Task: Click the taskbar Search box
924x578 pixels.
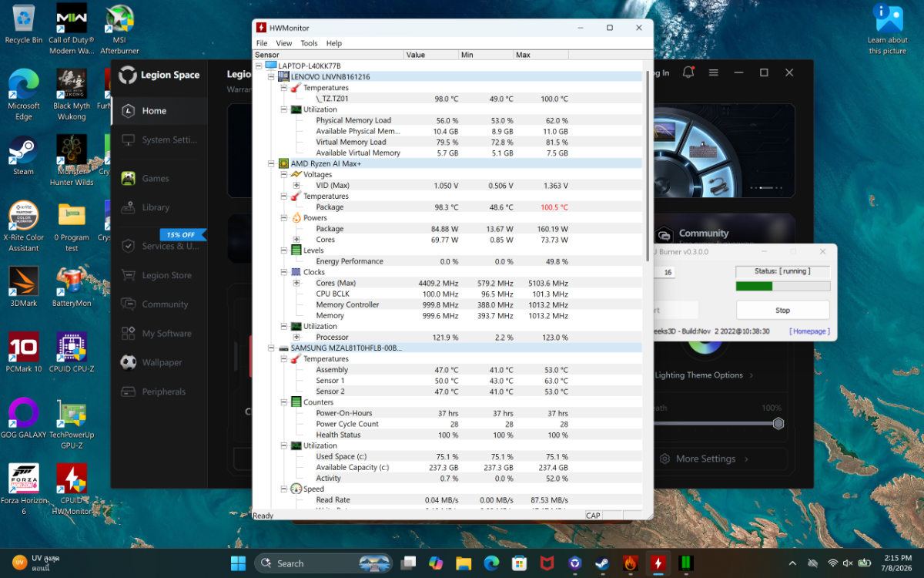Action: click(x=323, y=563)
